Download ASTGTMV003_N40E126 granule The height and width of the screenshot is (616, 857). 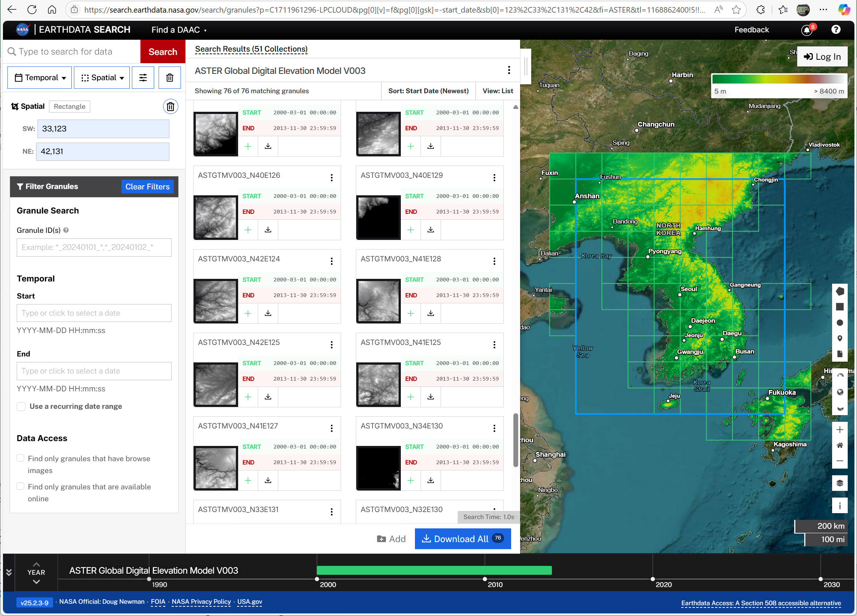pyautogui.click(x=268, y=229)
